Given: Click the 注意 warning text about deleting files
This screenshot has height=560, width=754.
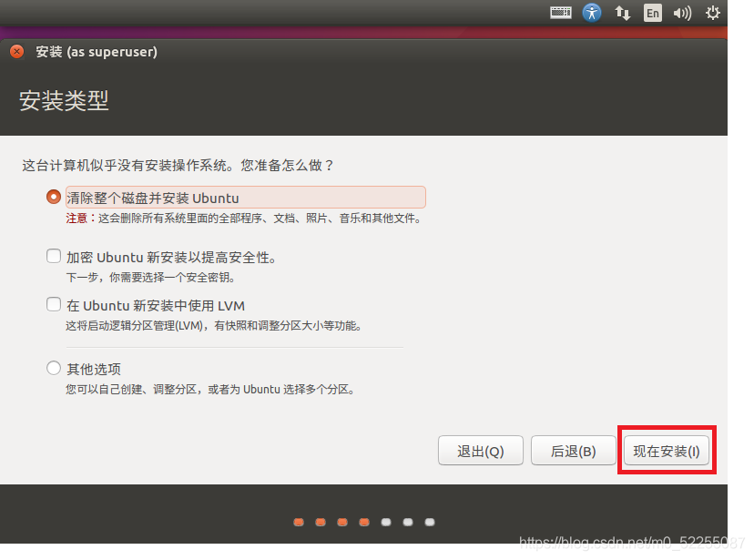Looking at the screenshot, I should [x=244, y=219].
